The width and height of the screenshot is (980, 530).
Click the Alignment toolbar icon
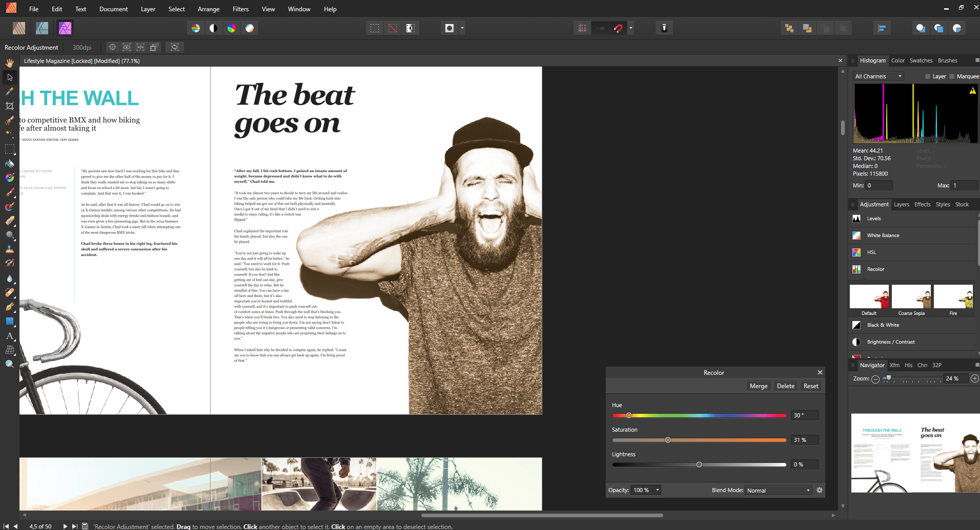882,28
